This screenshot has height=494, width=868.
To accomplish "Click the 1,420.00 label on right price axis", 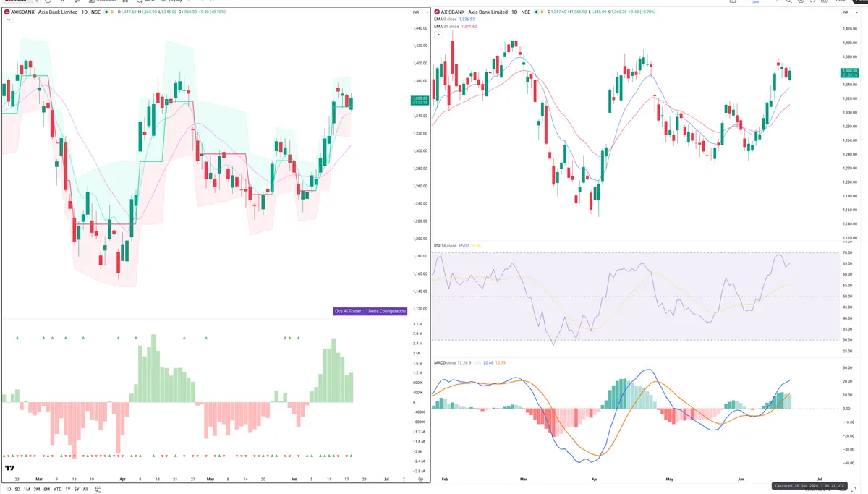I will tap(851, 29).
